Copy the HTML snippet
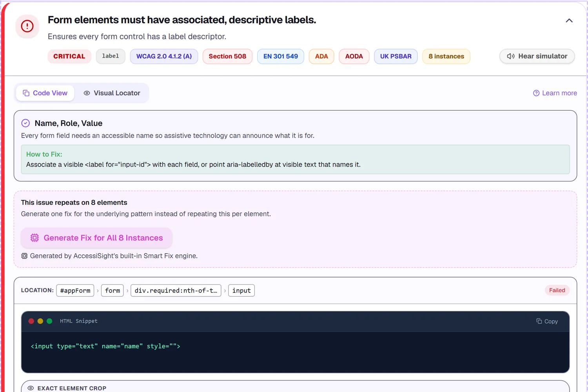Image resolution: width=588 pixels, height=392 pixels. coord(547,321)
